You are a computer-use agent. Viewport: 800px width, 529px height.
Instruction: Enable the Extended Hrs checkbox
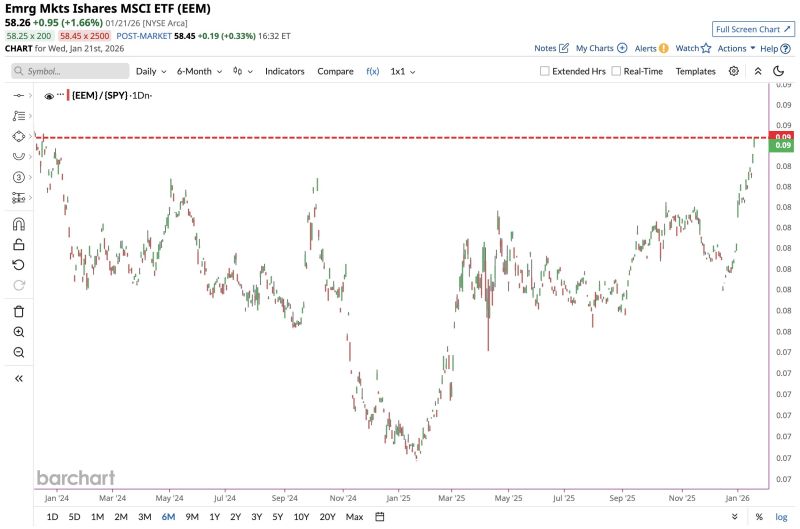coord(544,71)
